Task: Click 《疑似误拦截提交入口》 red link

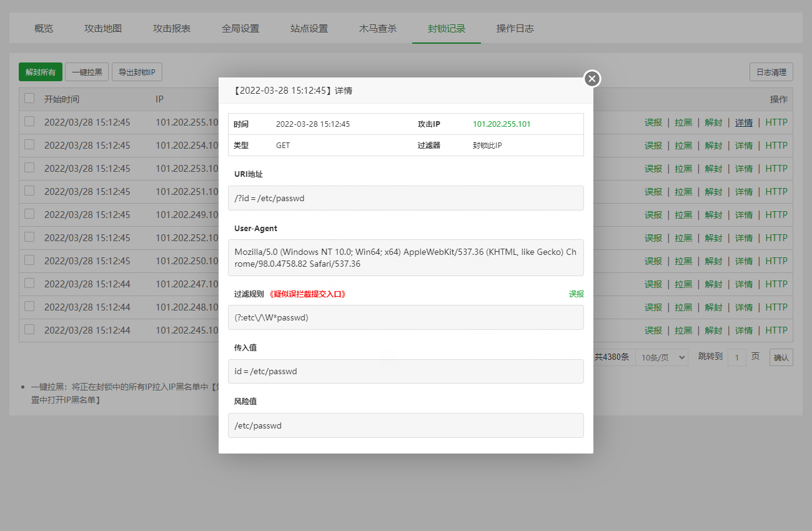Action: pyautogui.click(x=307, y=294)
